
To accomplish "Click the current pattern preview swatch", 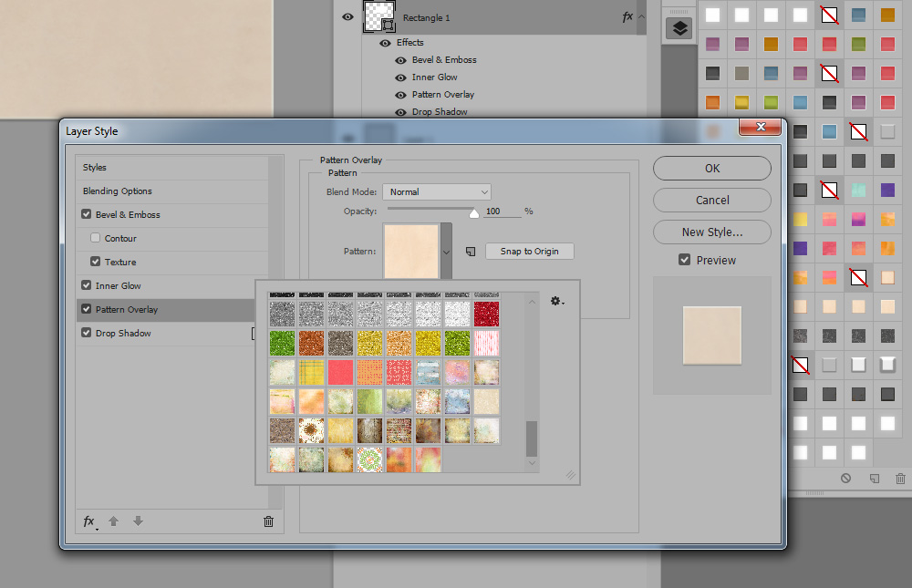I will 411,252.
